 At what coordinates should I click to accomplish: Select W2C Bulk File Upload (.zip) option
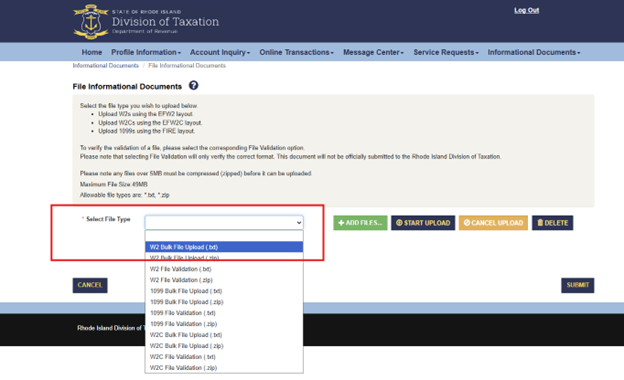coord(224,346)
